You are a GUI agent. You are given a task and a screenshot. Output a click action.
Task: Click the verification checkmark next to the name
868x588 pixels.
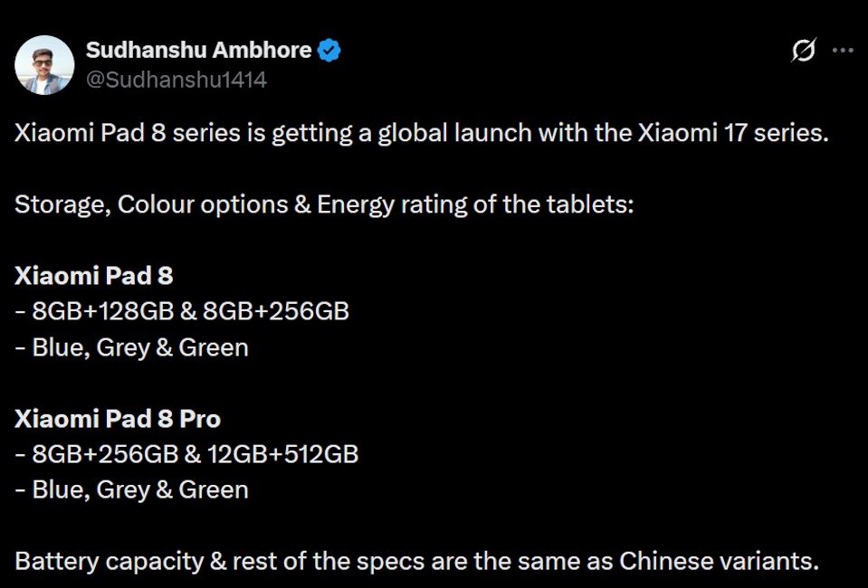pos(329,51)
